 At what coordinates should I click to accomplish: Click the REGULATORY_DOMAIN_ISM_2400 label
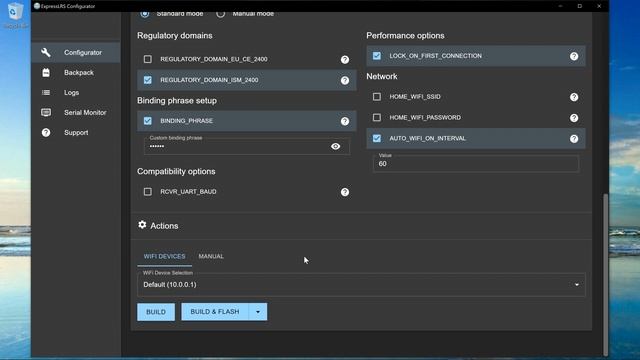pyautogui.click(x=209, y=80)
